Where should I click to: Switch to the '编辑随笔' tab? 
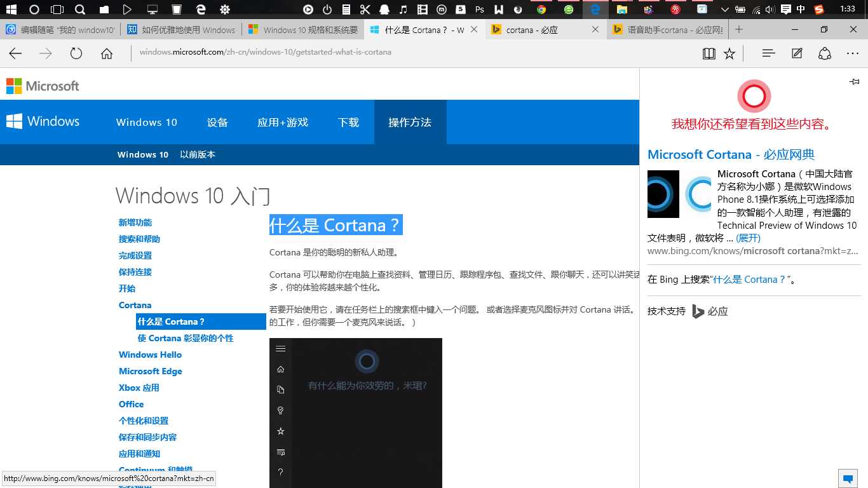pos(60,30)
